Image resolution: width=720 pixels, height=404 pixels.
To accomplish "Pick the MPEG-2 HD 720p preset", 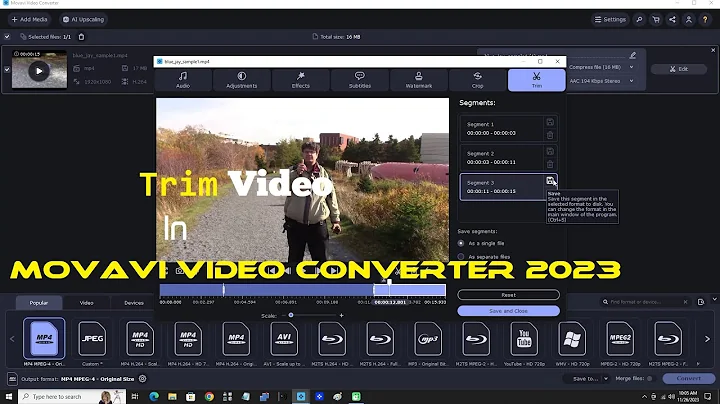I will 620,339.
